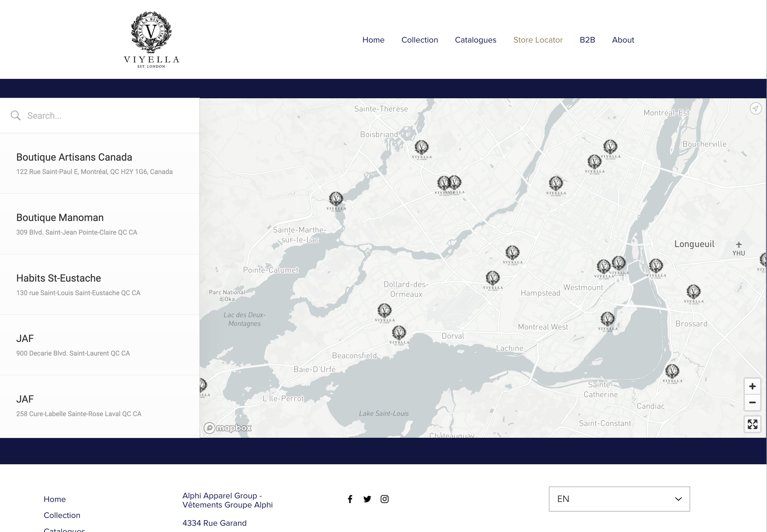Viewport: 767px width, 532px height.
Task: Expand the Boutique Artisans Canada store entry
Action: click(x=74, y=157)
